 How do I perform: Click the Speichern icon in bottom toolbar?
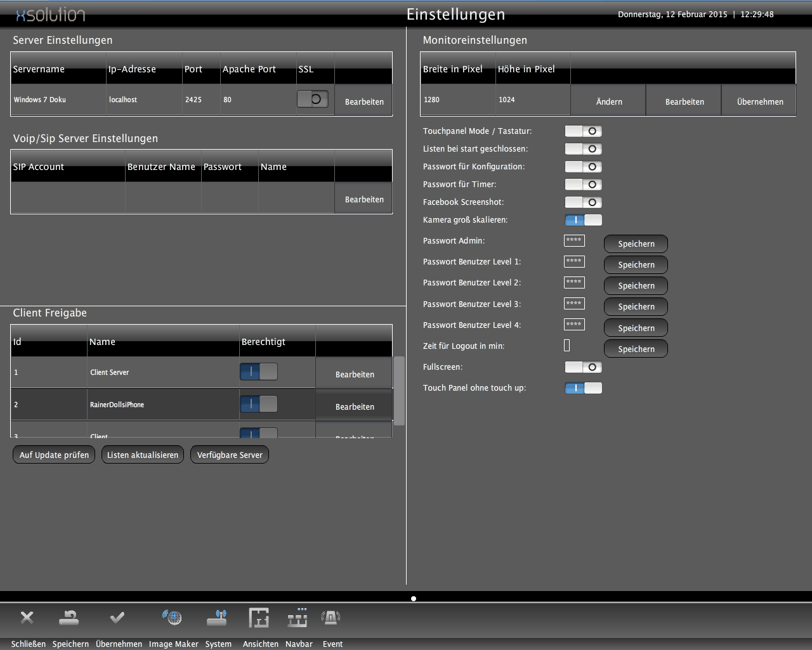pyautogui.click(x=69, y=618)
